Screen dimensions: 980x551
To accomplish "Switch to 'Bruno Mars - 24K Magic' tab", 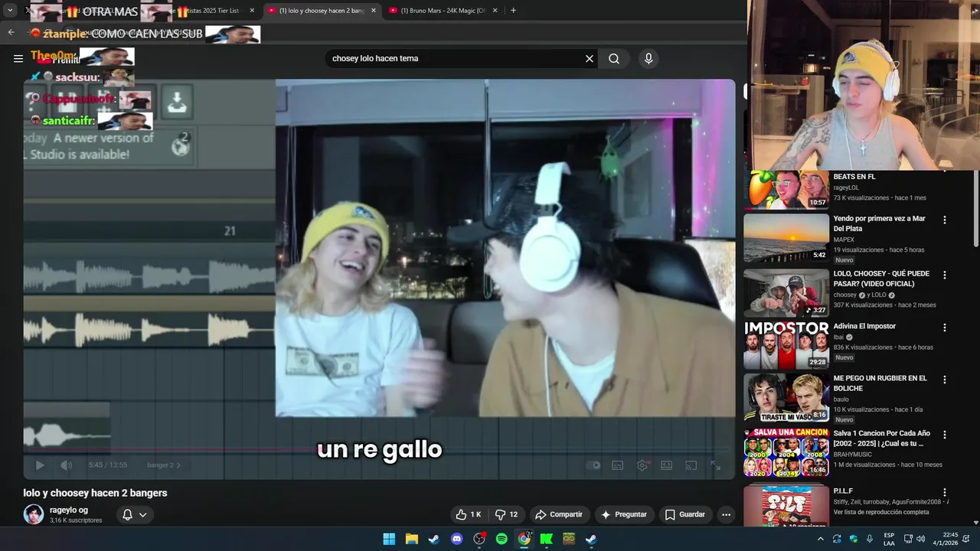I will point(443,11).
